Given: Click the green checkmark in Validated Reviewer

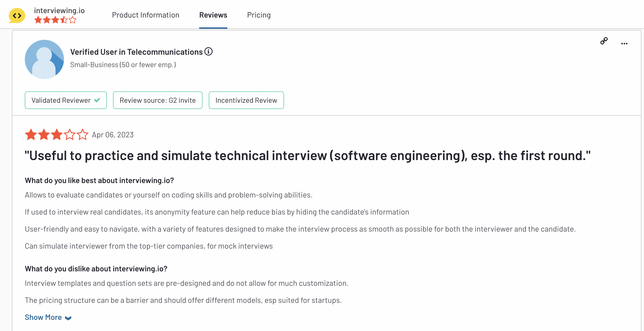Looking at the screenshot, I should (97, 100).
